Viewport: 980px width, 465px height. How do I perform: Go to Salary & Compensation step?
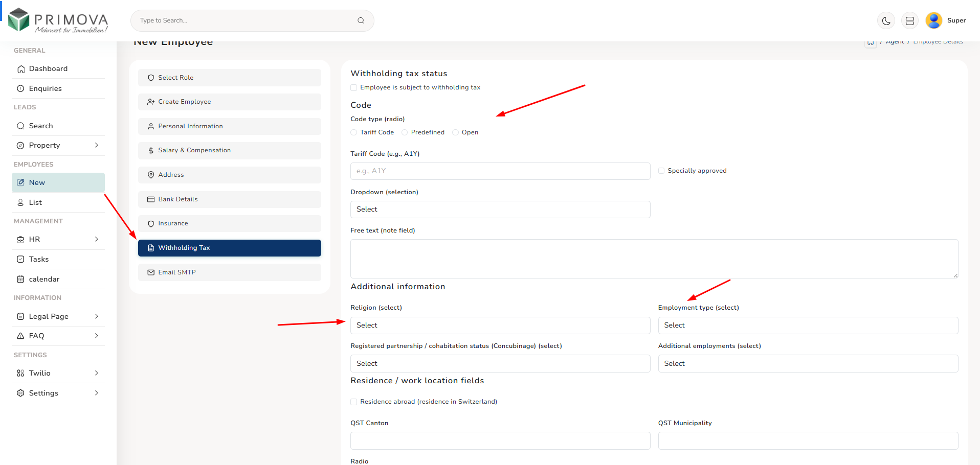pyautogui.click(x=229, y=150)
